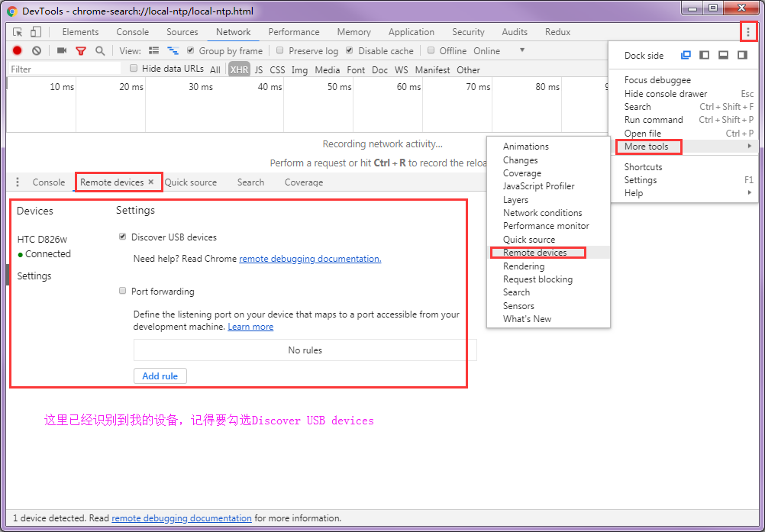Filter requests by WS type
Image resolution: width=765 pixels, height=532 pixels.
[402, 69]
